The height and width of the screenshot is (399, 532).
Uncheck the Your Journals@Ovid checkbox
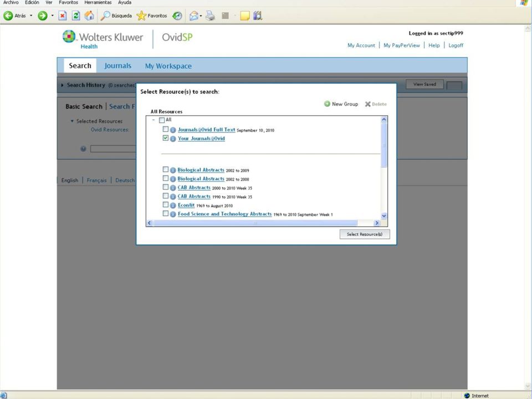166,138
